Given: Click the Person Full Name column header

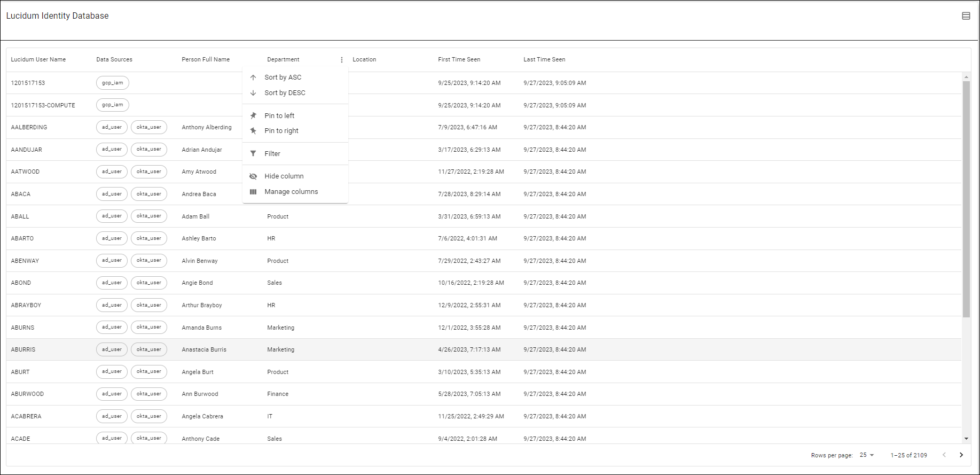Looking at the screenshot, I should pyautogui.click(x=206, y=60).
